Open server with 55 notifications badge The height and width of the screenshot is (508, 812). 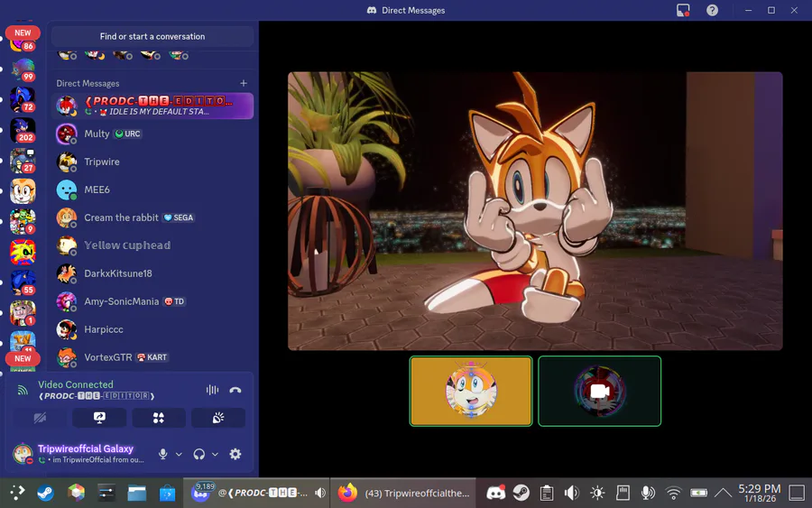coord(23,282)
